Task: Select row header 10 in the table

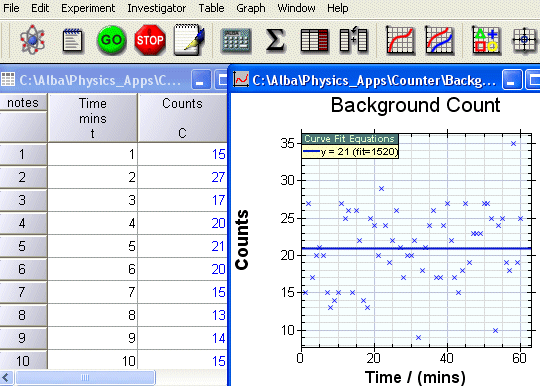Action: (23, 360)
